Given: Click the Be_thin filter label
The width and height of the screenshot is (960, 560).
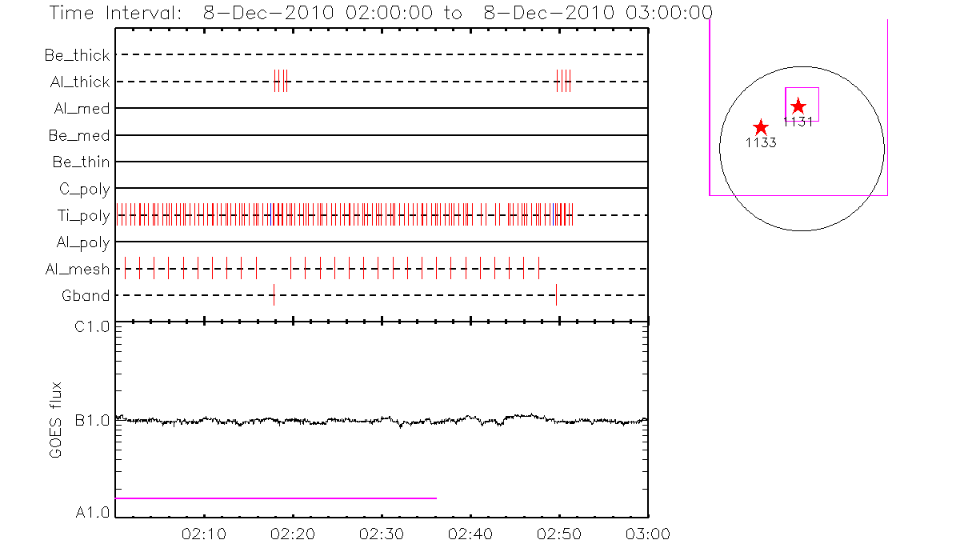Looking at the screenshot, I should click(x=81, y=162).
